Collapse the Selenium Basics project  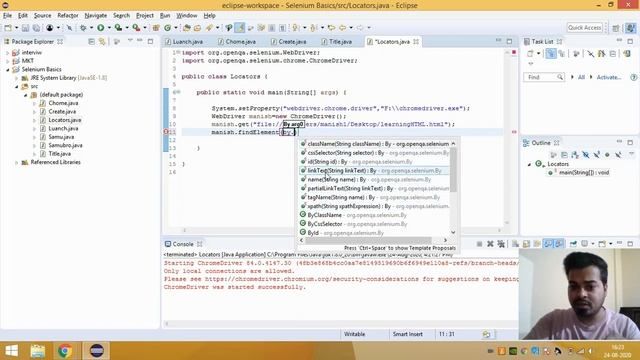tap(7, 69)
